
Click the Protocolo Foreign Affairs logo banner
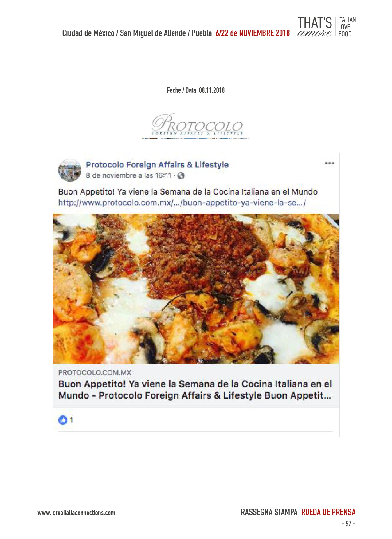(196, 126)
